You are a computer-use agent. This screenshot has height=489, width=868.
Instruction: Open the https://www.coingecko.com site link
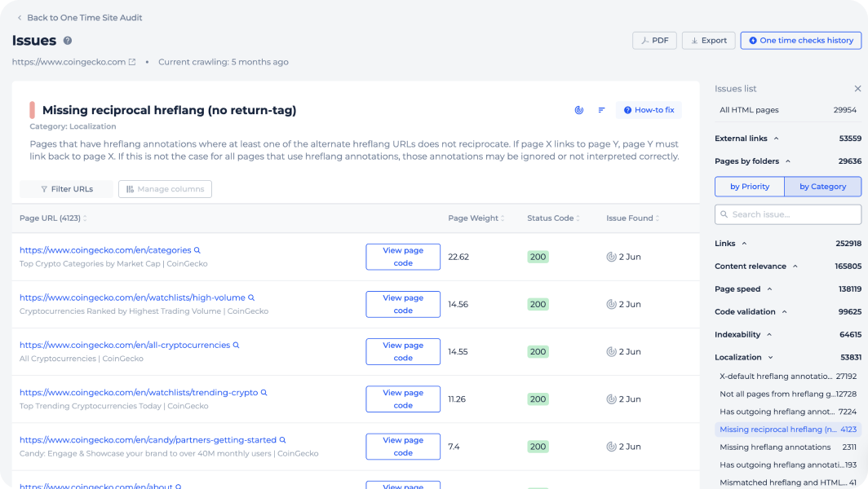pos(69,62)
